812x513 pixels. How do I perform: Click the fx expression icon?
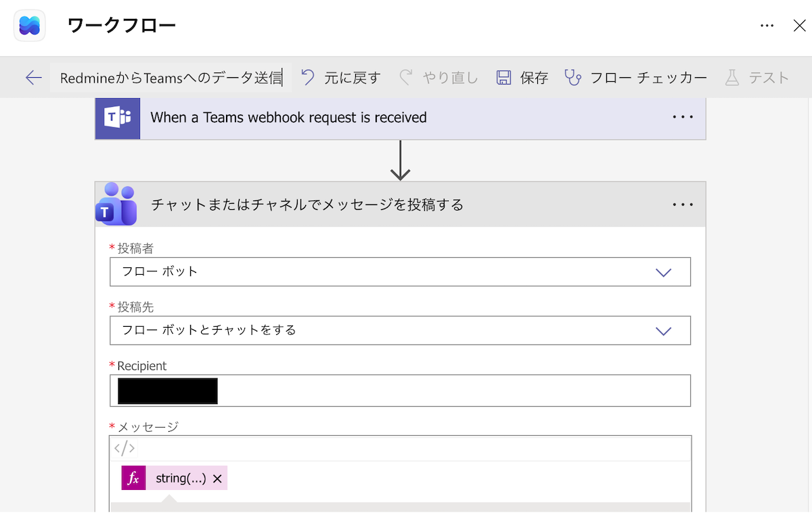[x=133, y=478]
